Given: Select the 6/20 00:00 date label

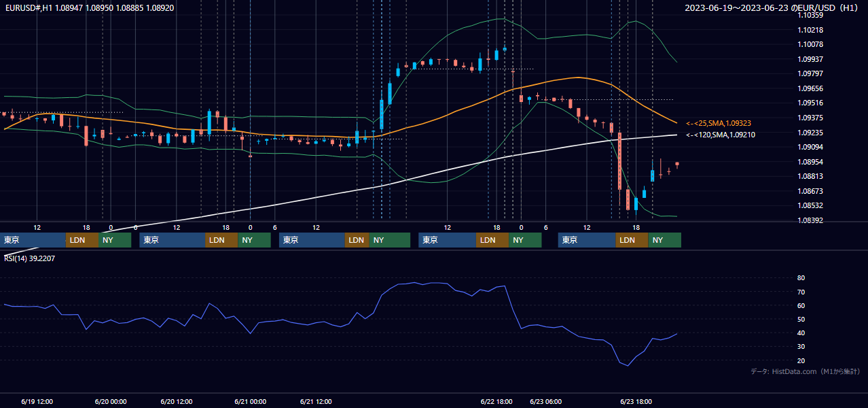Looking at the screenshot, I should 111,401.
